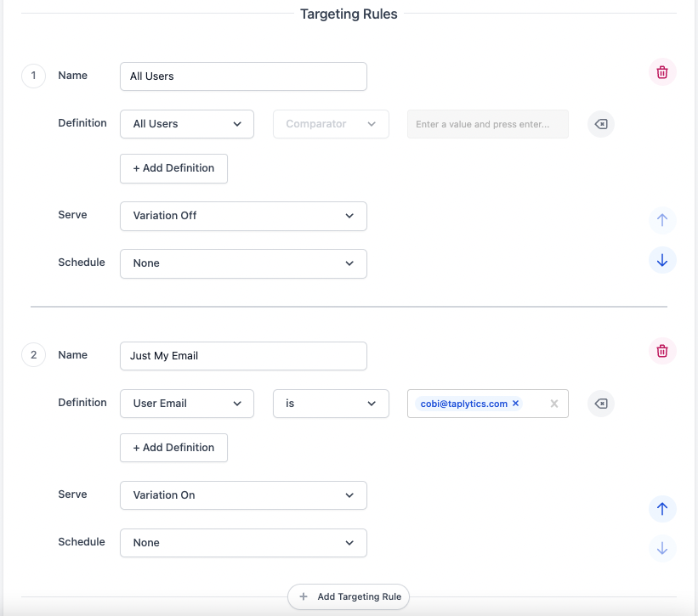Open the Variation On serve dropdown
698x616 pixels.
[x=243, y=495]
